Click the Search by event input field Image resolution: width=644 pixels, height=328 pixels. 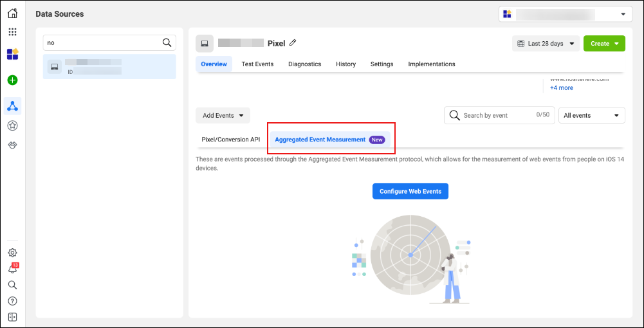[499, 115]
